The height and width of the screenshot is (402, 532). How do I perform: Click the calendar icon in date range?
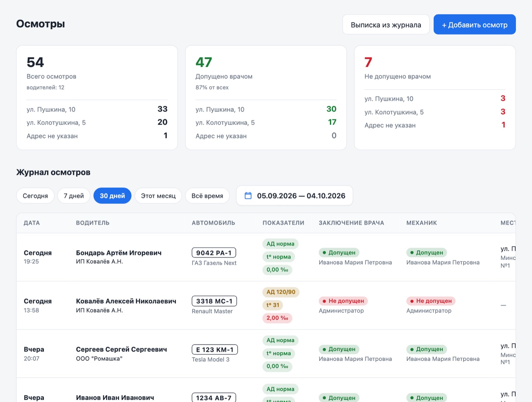tap(248, 196)
